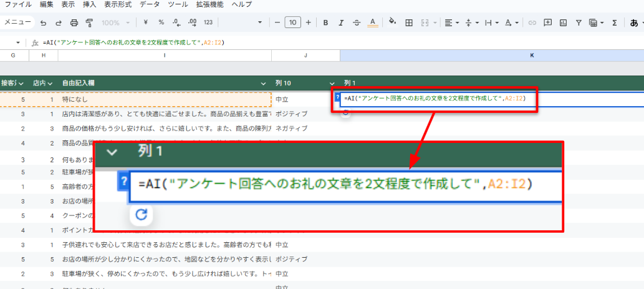Increase font size with plus button

click(x=309, y=22)
